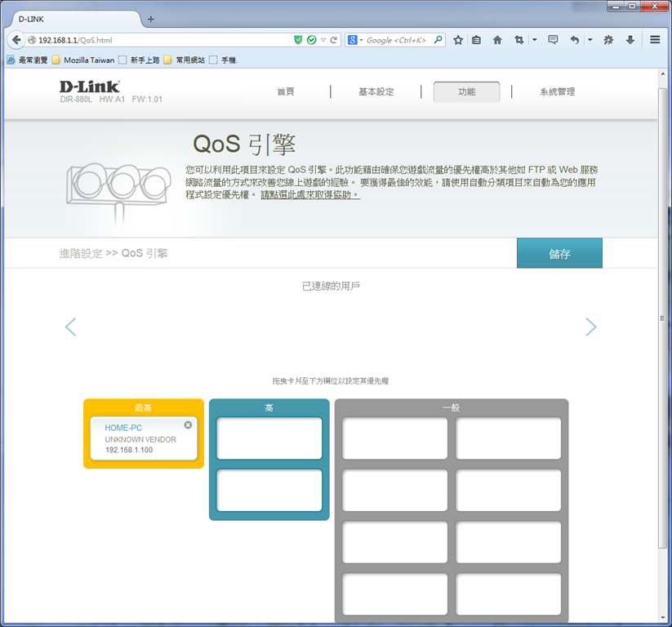Open the downloads arrow icon
672x627 pixels.
coord(630,40)
